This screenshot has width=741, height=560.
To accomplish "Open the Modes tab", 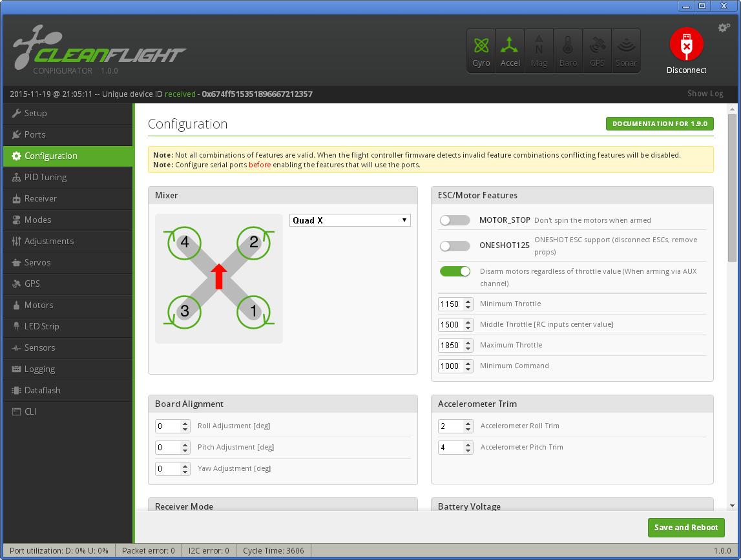I will pyautogui.click(x=68, y=220).
